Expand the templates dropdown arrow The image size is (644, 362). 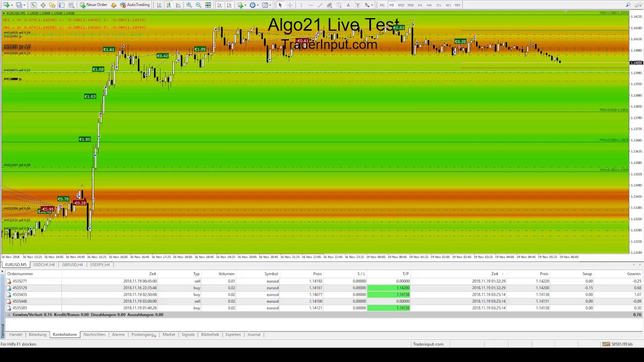[x=270, y=5]
